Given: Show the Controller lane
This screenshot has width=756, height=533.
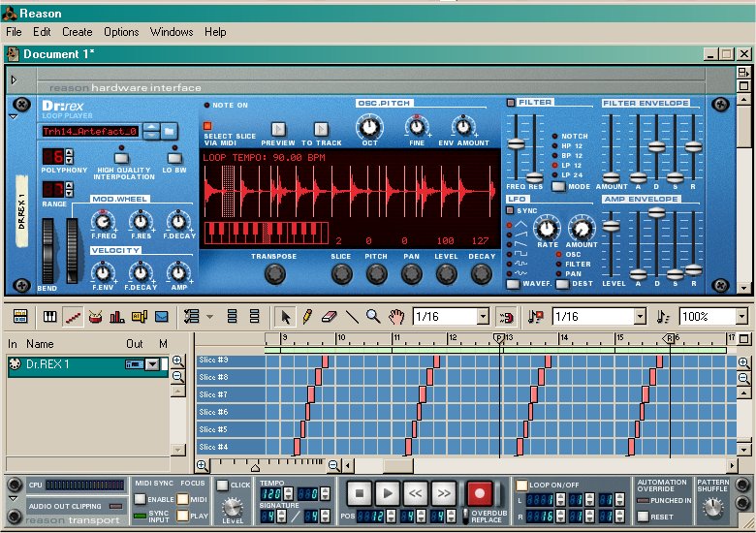Looking at the screenshot, I should [x=162, y=317].
